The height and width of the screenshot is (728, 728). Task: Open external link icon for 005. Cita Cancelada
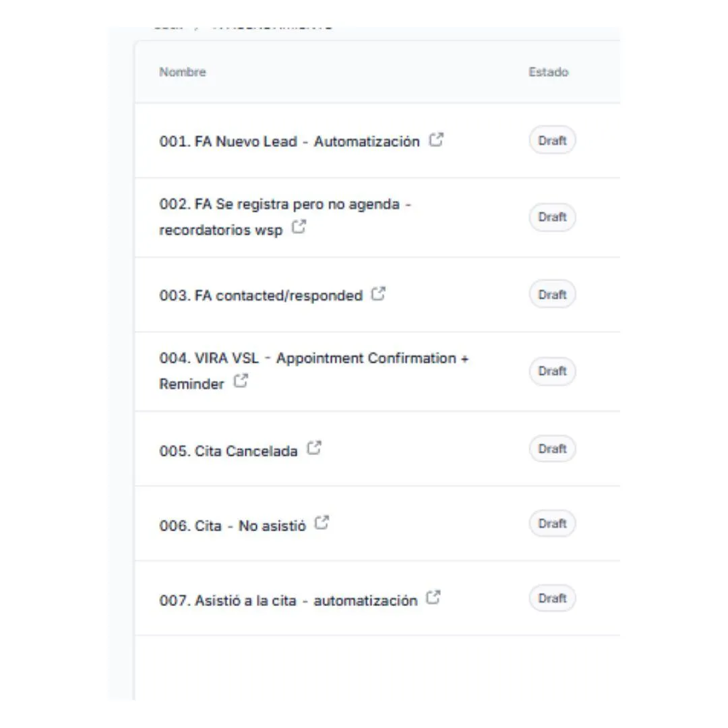(x=314, y=448)
